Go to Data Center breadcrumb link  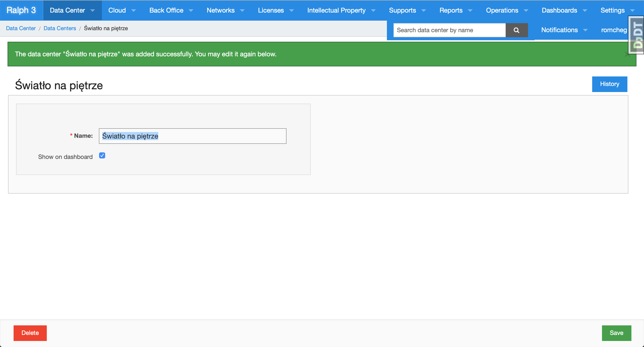coord(21,28)
